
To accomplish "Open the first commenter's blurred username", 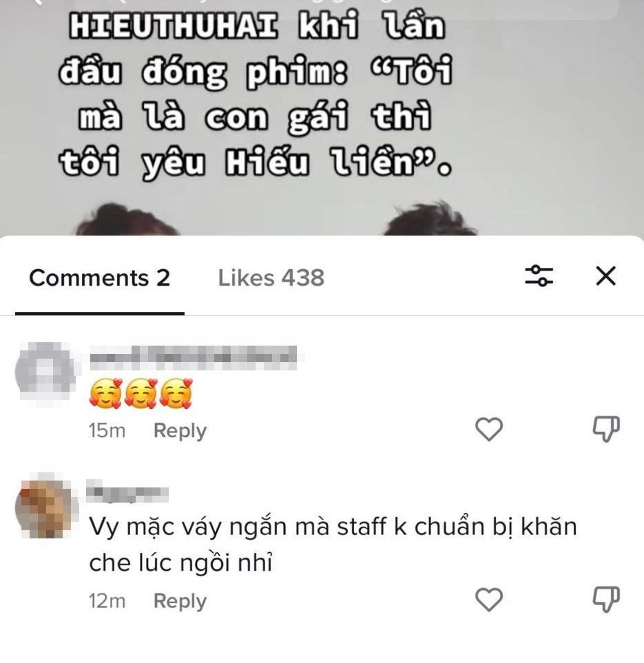I will point(193,358).
